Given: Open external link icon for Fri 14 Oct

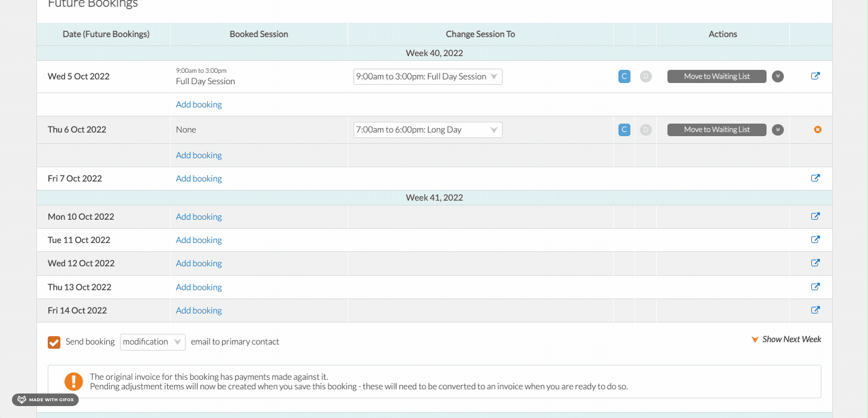Looking at the screenshot, I should tap(816, 310).
